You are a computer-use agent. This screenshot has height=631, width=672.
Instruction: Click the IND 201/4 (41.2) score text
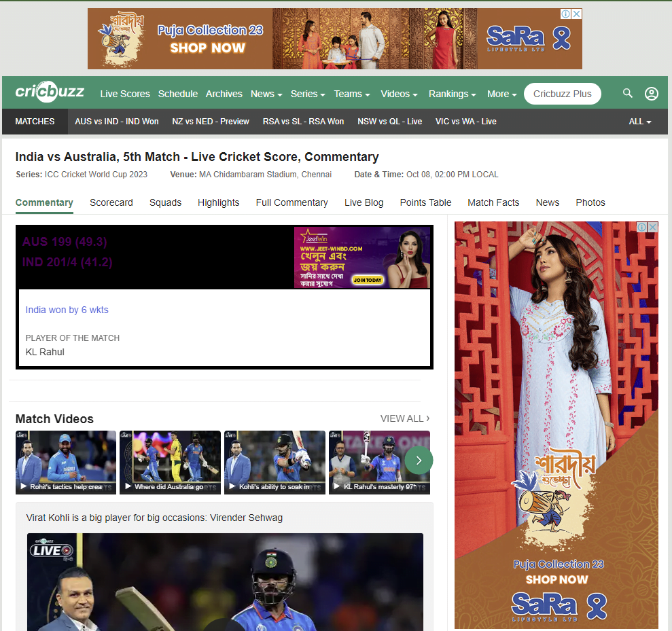click(67, 262)
